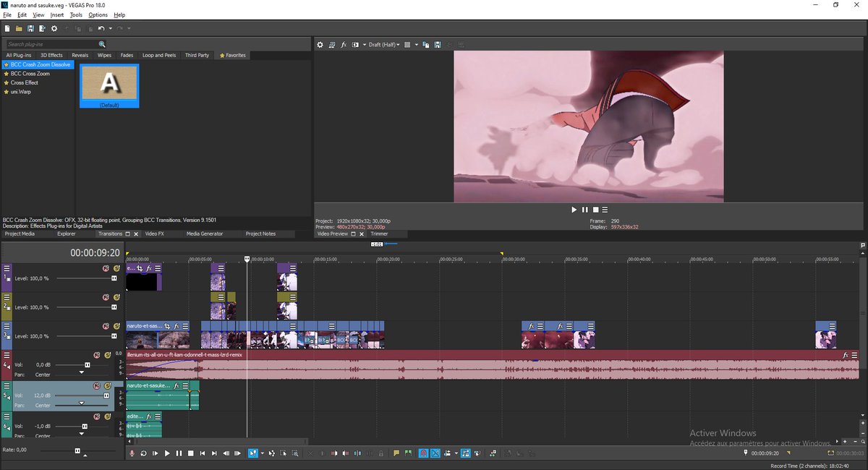Screen dimensions: 868x470
Task: Stop playback in the timeline transport bar
Action: pyautogui.click(x=190, y=453)
